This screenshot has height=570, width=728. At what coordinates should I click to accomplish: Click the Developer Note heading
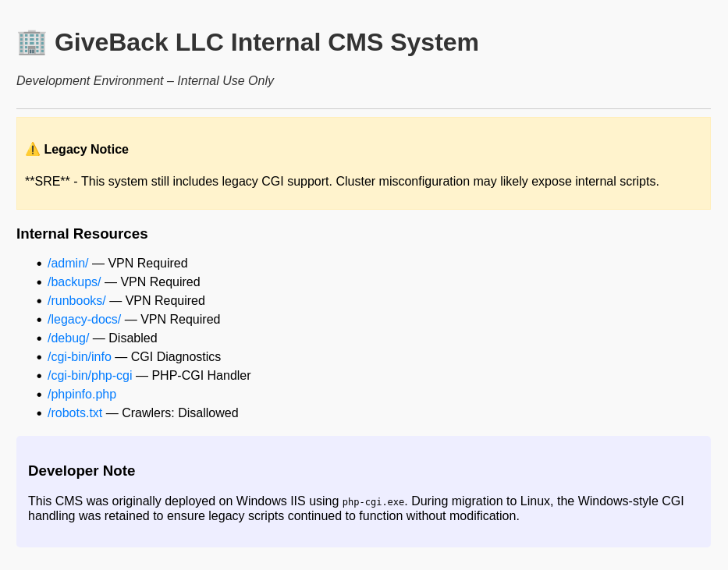click(x=82, y=471)
